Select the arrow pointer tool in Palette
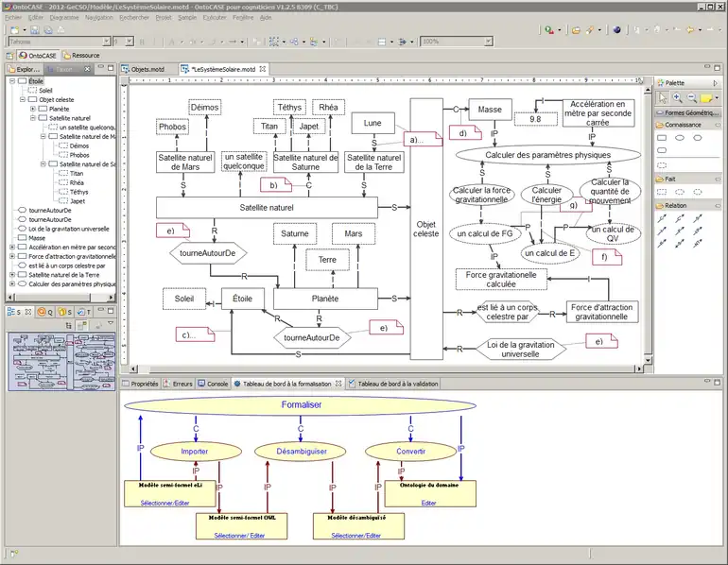The image size is (728, 565). pyautogui.click(x=663, y=97)
